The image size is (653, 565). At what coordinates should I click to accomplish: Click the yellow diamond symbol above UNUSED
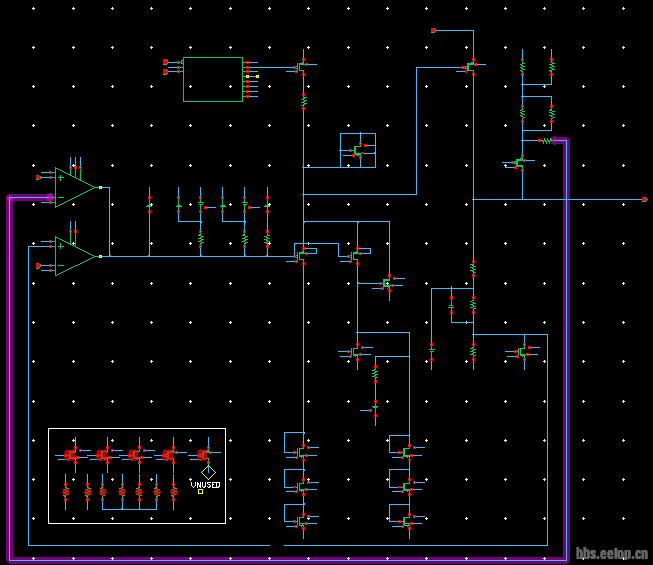click(208, 470)
